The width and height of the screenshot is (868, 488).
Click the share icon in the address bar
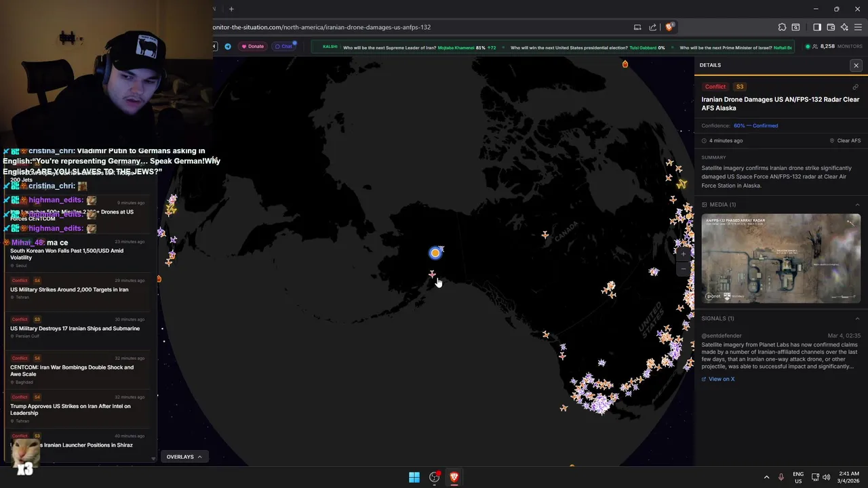652,27
